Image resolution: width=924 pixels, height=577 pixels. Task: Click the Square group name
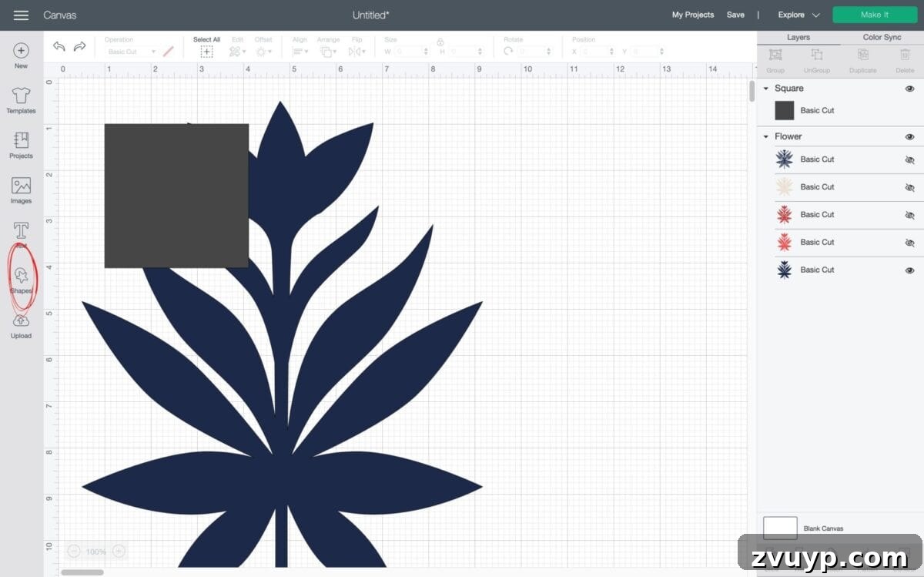click(x=789, y=89)
